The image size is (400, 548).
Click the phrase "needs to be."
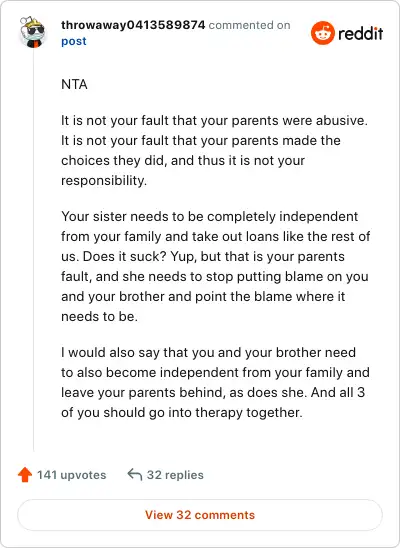pyautogui.click(x=99, y=317)
